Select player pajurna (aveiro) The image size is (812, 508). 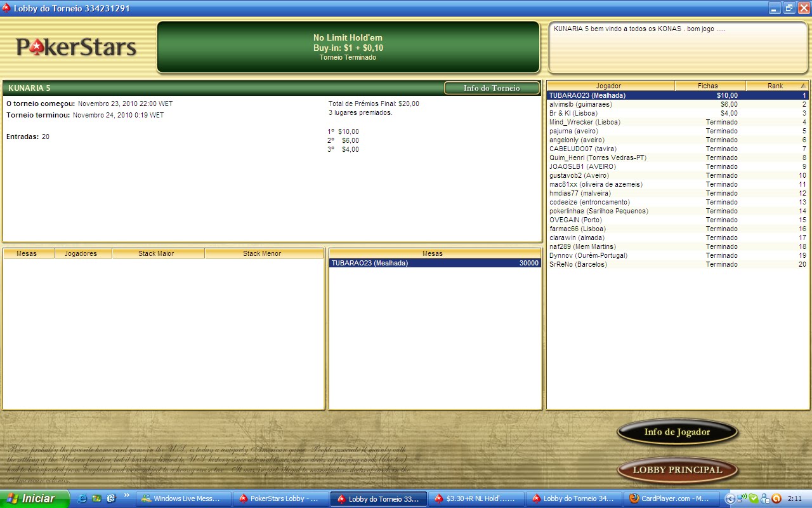tap(678, 131)
